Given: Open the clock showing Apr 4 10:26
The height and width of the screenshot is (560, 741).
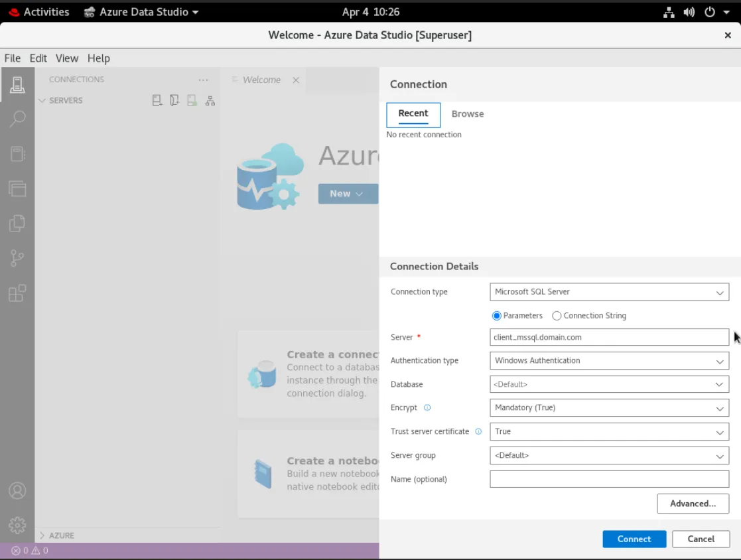Looking at the screenshot, I should point(371,13).
